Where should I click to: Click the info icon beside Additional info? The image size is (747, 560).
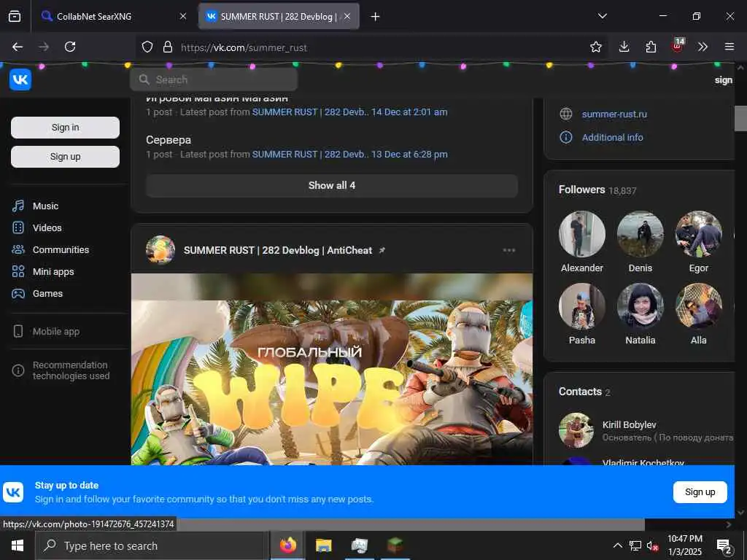pyautogui.click(x=566, y=137)
